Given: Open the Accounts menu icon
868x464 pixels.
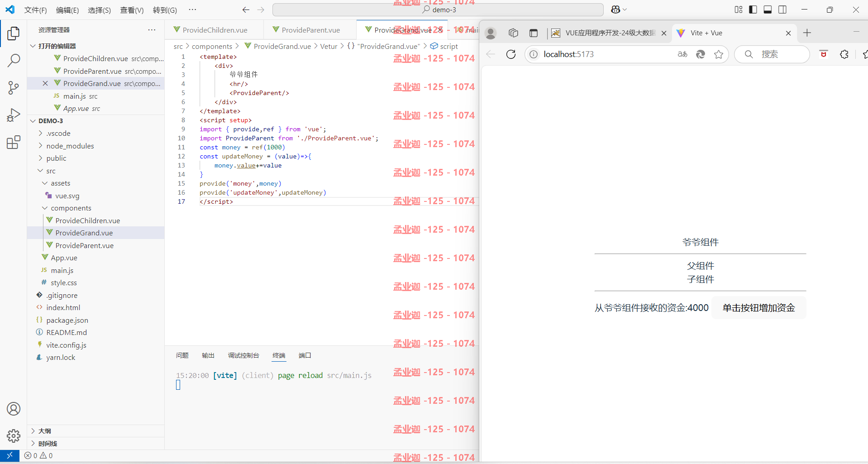Looking at the screenshot, I should (14, 409).
